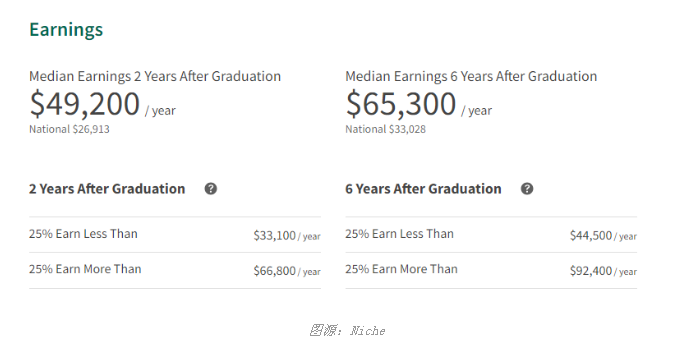
Task: Select 25% Earn Less Than row under 2 Years
Action: coord(175,235)
